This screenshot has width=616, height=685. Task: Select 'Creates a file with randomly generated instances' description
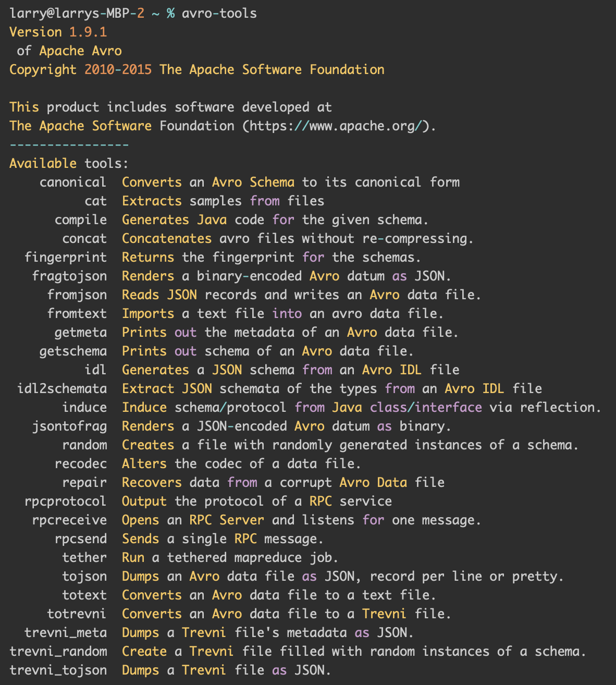(351, 445)
